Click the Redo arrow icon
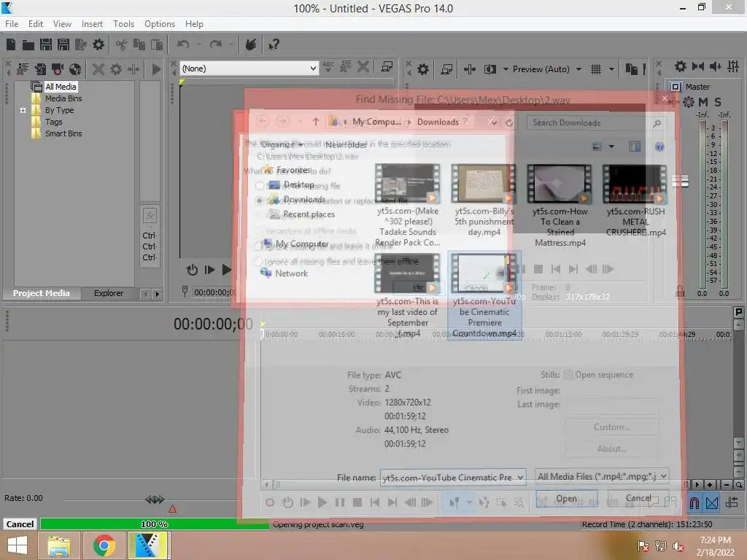Viewport: 747px width, 560px height. [x=216, y=44]
